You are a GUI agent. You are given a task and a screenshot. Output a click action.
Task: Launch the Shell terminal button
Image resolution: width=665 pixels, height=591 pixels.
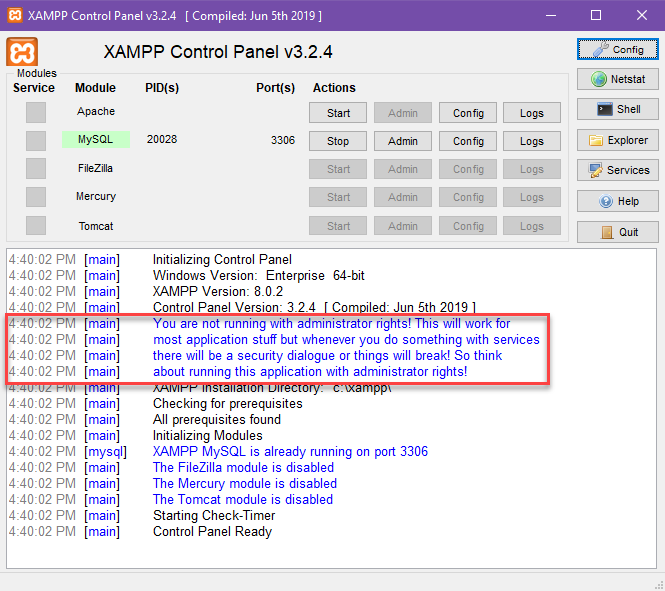pyautogui.click(x=618, y=109)
